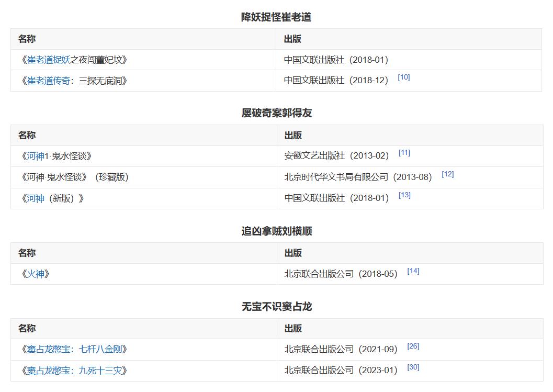The image size is (553, 392).
Task: Click the 无宝不识窦占龙 table caption
Action: [x=277, y=307]
